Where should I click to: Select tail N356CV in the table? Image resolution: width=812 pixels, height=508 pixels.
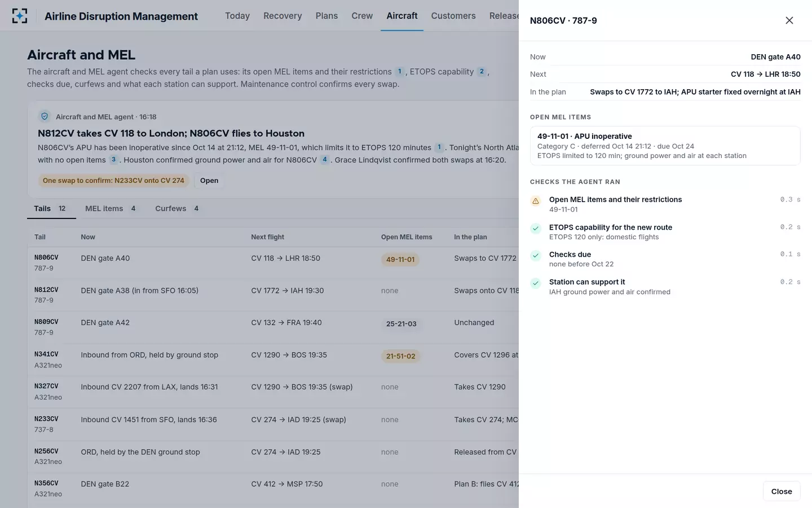pyautogui.click(x=46, y=483)
